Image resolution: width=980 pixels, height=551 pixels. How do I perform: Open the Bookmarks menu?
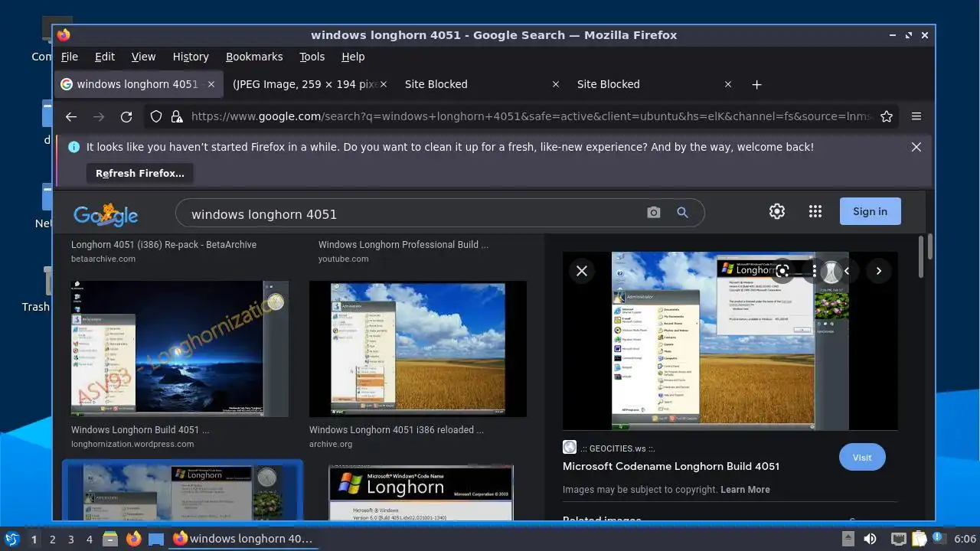click(x=254, y=57)
